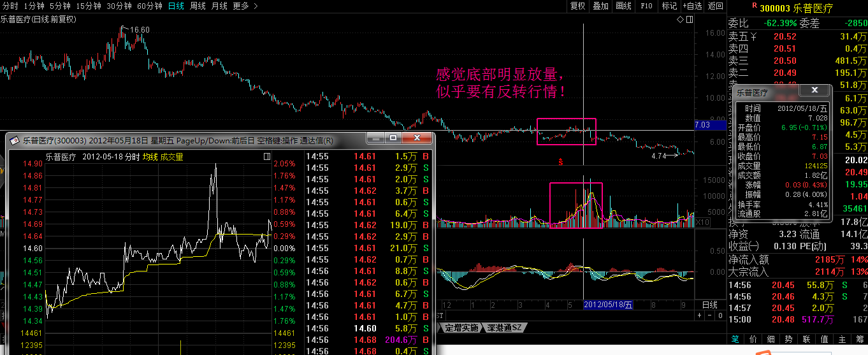Click the 大宗流入 2114万 row

[x=797, y=272]
